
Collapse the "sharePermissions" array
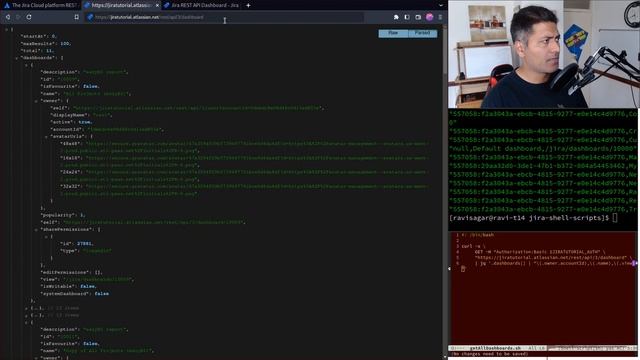[36, 229]
